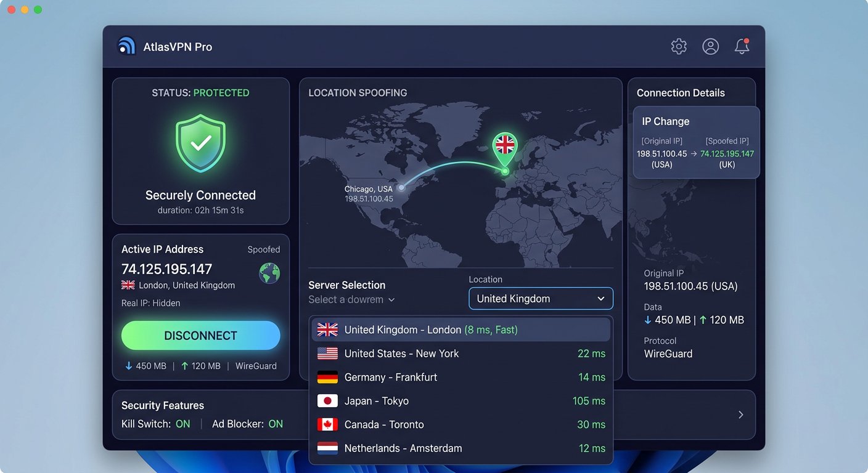The height and width of the screenshot is (473, 868).
Task: Select United Kingdom - London server
Action: tap(461, 329)
